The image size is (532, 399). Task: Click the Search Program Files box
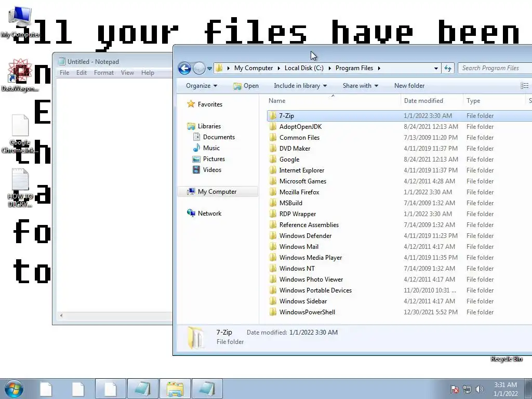click(495, 68)
